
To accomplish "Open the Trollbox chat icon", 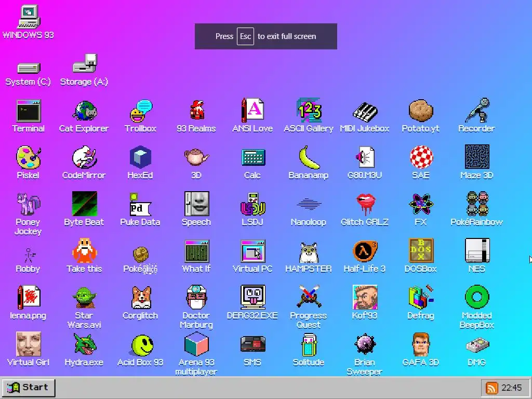I will [140, 111].
